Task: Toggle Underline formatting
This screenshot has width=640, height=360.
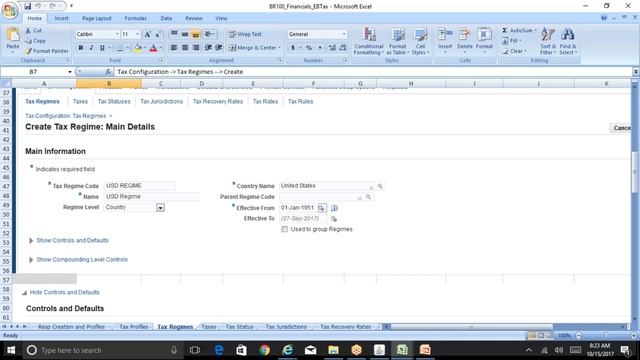Action: click(x=102, y=48)
